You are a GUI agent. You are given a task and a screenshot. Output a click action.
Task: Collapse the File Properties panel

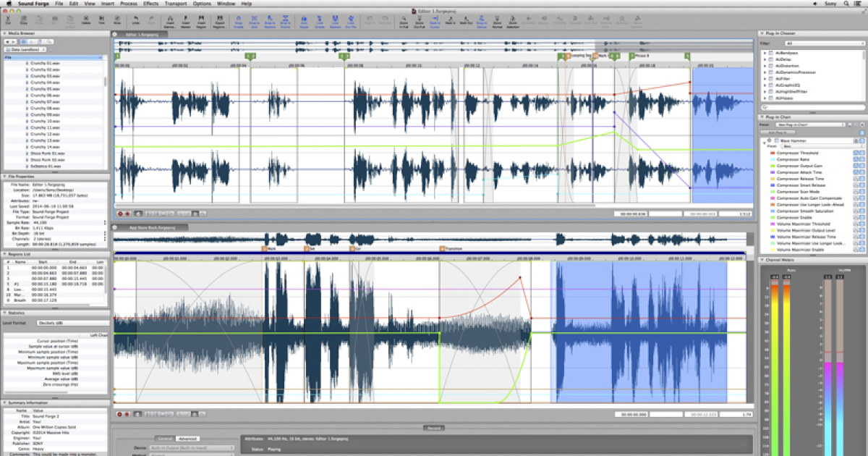[x=4, y=176]
